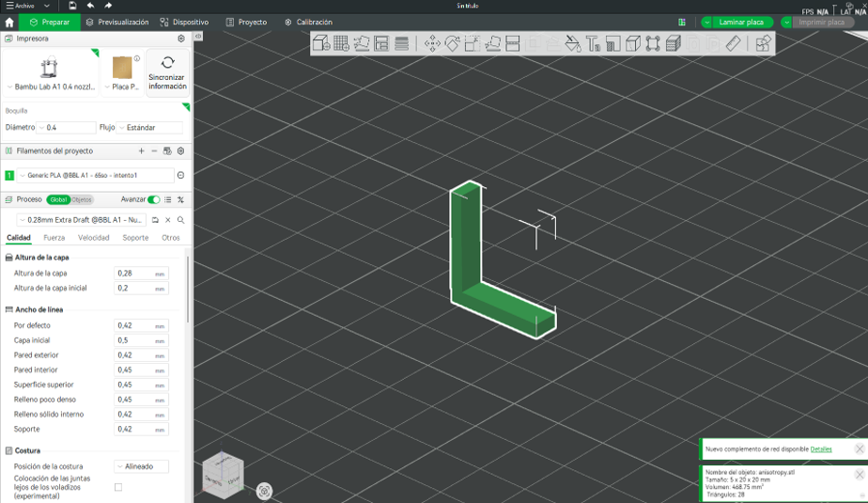Toggle the Avanzar advanced mode switch
This screenshot has height=503, width=868.
point(154,199)
